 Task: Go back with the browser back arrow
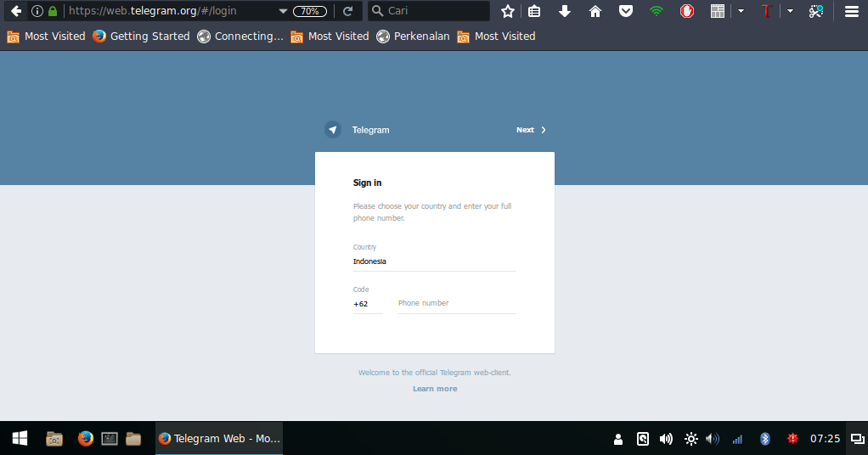16,11
